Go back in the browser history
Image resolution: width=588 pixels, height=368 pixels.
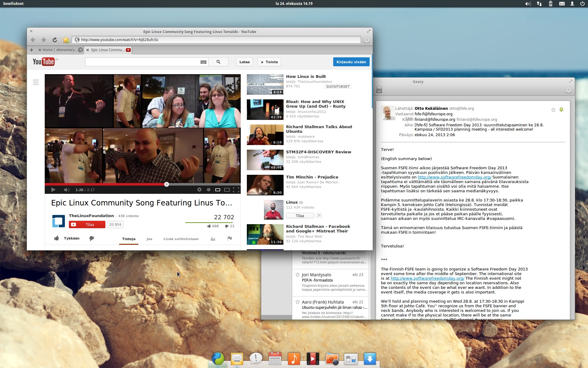click(x=33, y=40)
